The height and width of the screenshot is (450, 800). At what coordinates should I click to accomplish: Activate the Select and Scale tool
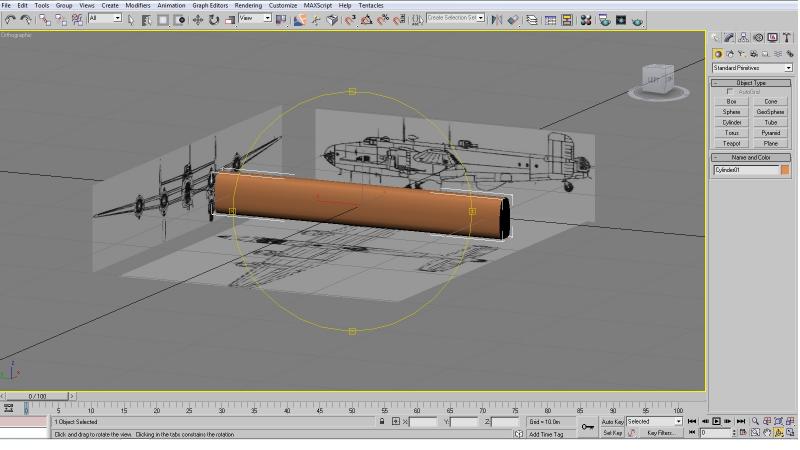tap(230, 20)
